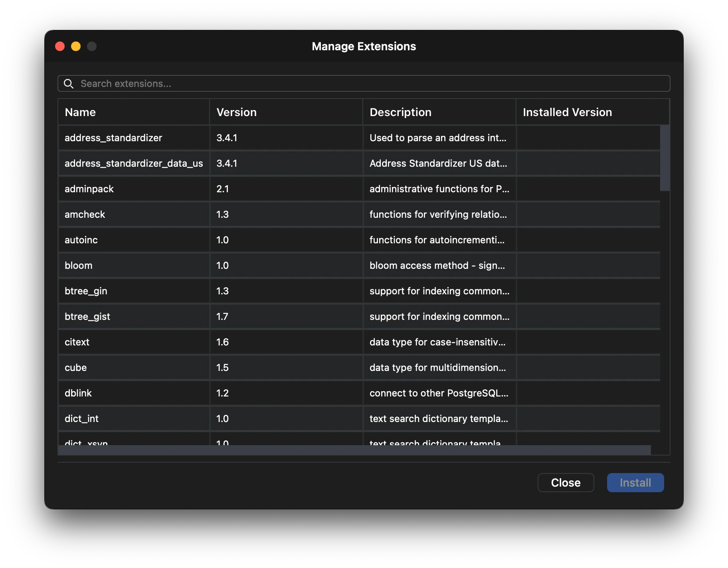728x568 pixels.
Task: Click the vertical scrollbar thumb
Action: point(665,158)
